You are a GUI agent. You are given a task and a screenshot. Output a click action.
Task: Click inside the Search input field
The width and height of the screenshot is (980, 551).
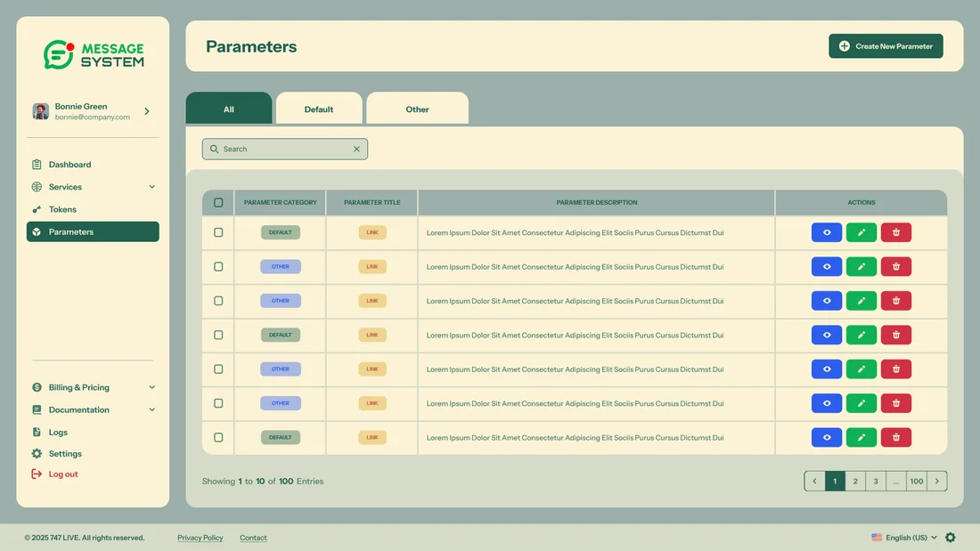click(285, 149)
